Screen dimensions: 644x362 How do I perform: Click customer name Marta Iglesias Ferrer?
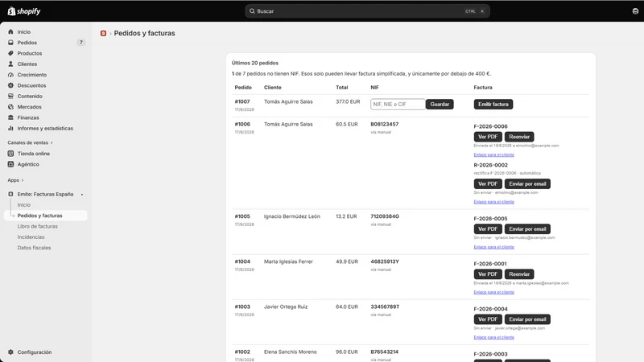point(288,261)
